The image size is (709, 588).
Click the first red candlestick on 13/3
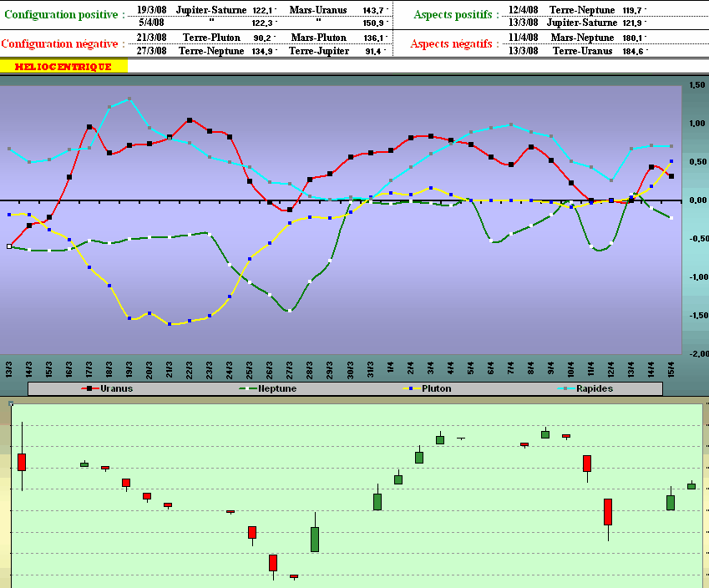22,462
